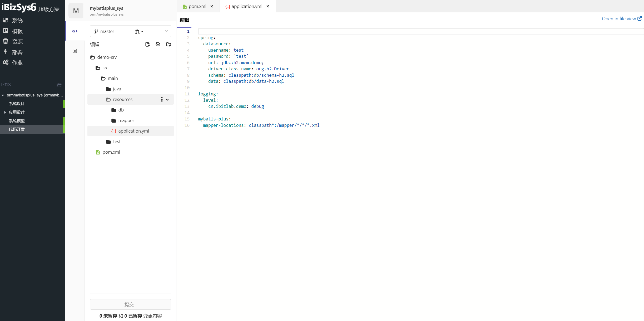
Task: Click the db folder icon
Action: 114,110
